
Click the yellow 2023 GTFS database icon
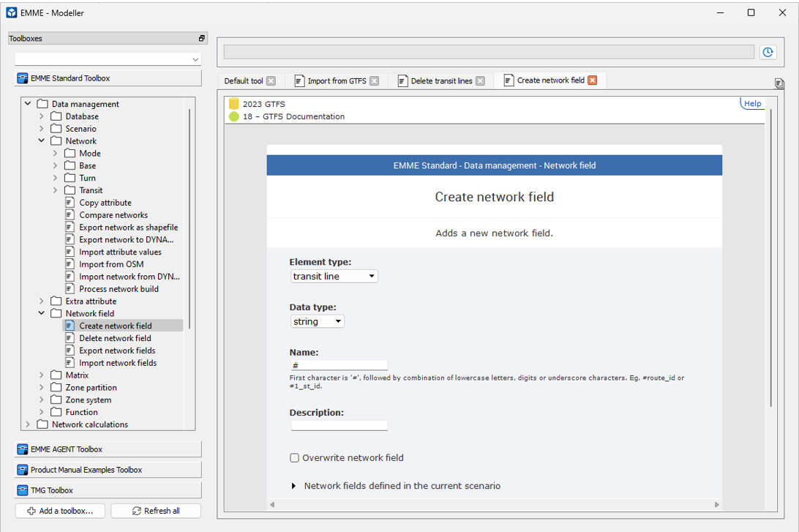coord(234,104)
